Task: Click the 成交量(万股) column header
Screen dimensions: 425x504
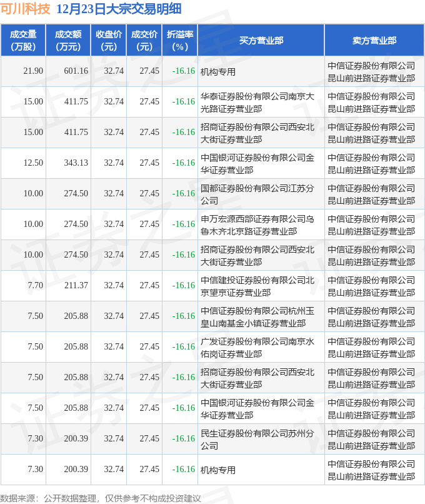Action: pos(23,40)
